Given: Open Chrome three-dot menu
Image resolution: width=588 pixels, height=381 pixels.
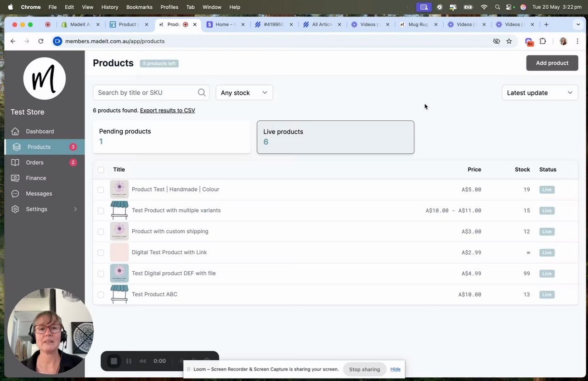Looking at the screenshot, I should coord(577,41).
